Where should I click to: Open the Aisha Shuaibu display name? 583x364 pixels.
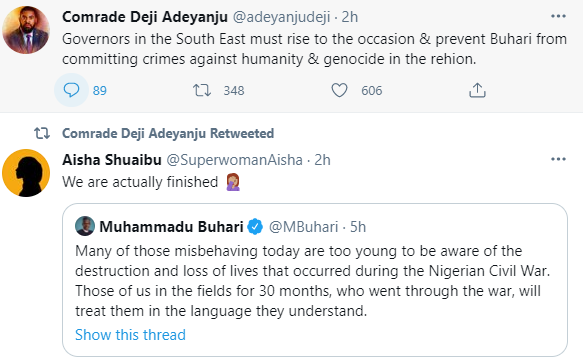[x=112, y=160]
